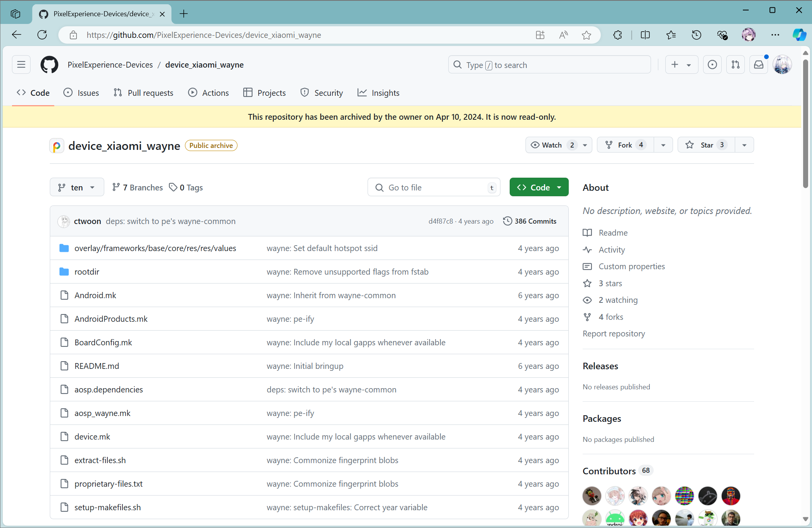Click the browser address bar URL
This screenshot has width=812, height=528.
(203, 35)
